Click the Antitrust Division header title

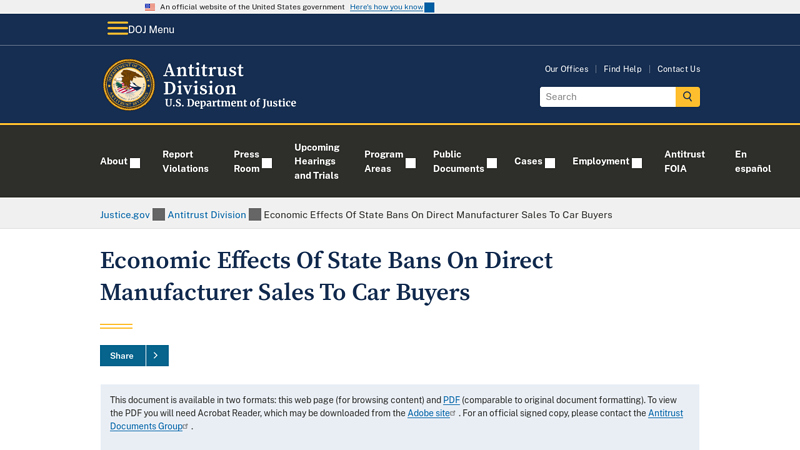[x=203, y=79]
